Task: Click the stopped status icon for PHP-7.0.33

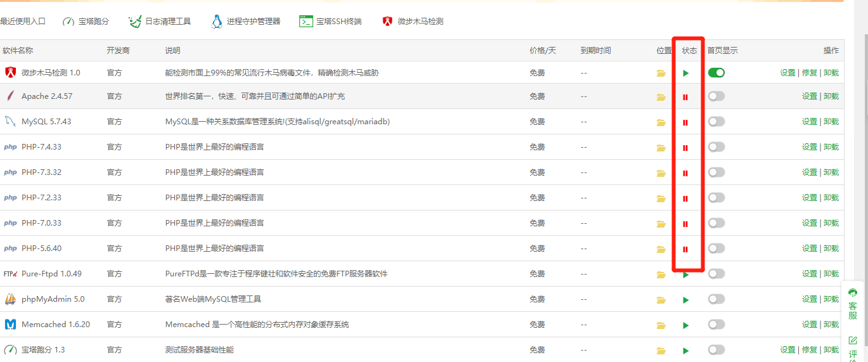Action: coord(685,224)
